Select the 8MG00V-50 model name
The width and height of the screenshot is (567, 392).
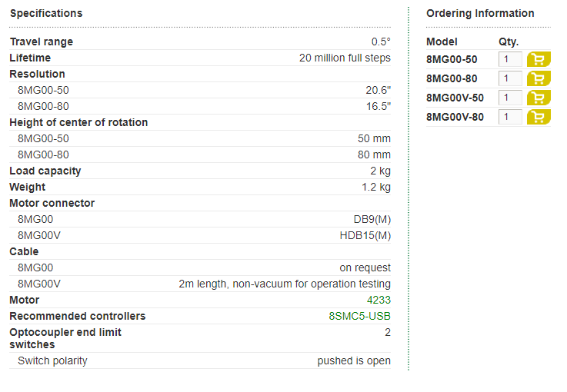coord(455,98)
